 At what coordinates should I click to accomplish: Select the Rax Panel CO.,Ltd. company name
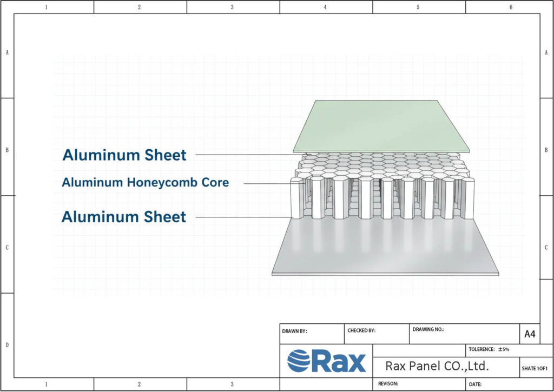[x=437, y=366]
